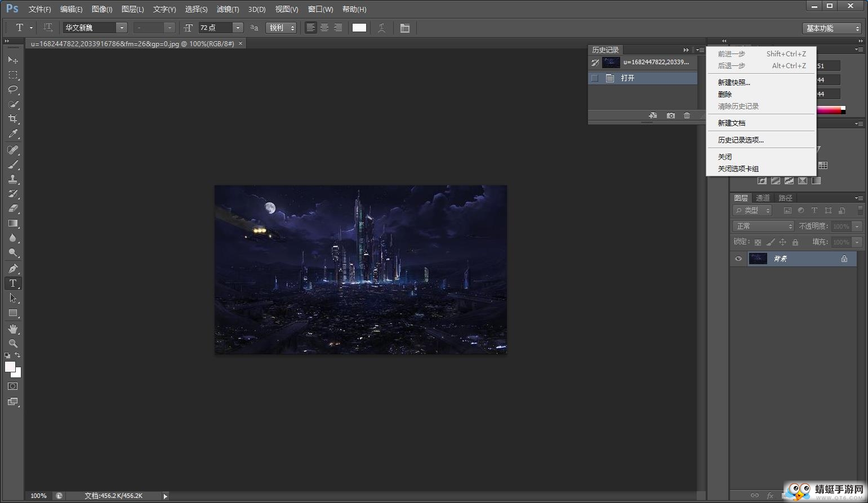Select the Quick Selection tool

13,104
